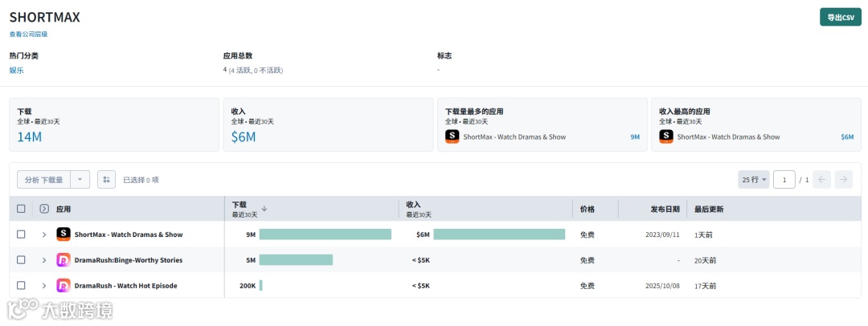Toggle the select-all checkbox in the table header

click(x=21, y=209)
